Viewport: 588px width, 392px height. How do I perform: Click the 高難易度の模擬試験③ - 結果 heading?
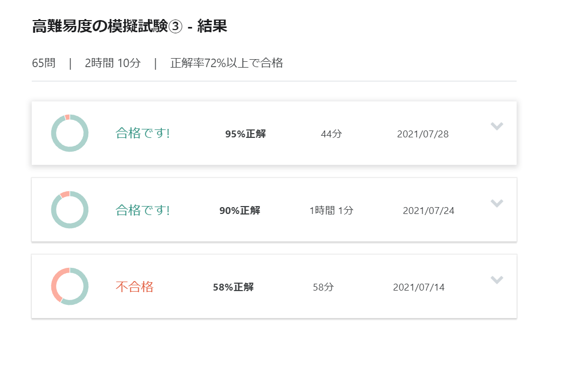click(130, 26)
